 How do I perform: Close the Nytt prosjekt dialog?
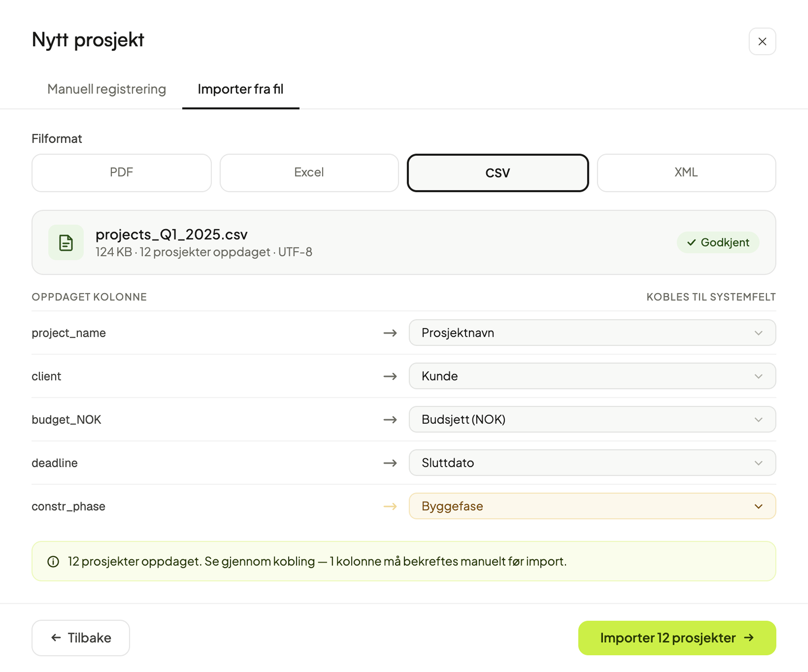(x=762, y=41)
